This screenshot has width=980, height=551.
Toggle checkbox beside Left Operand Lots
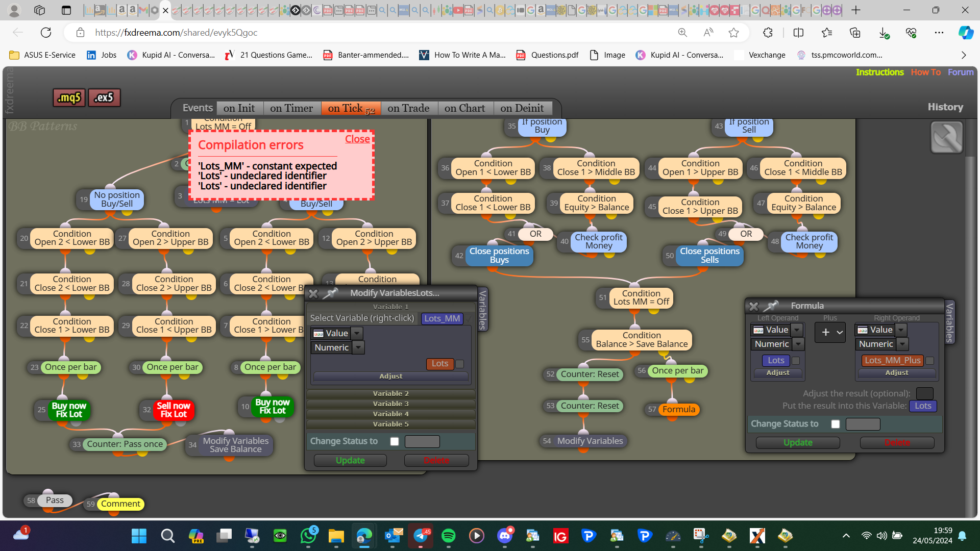796,361
